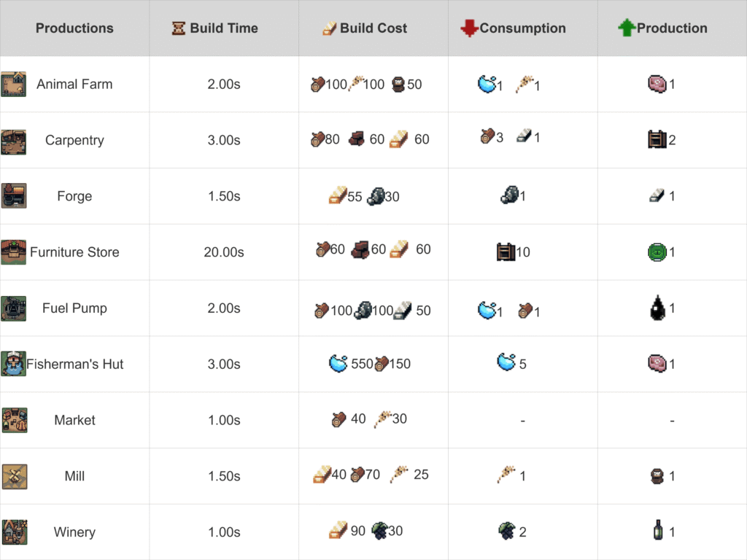747x560 pixels.
Task: Click the Animal Farm building icon
Action: click(14, 84)
